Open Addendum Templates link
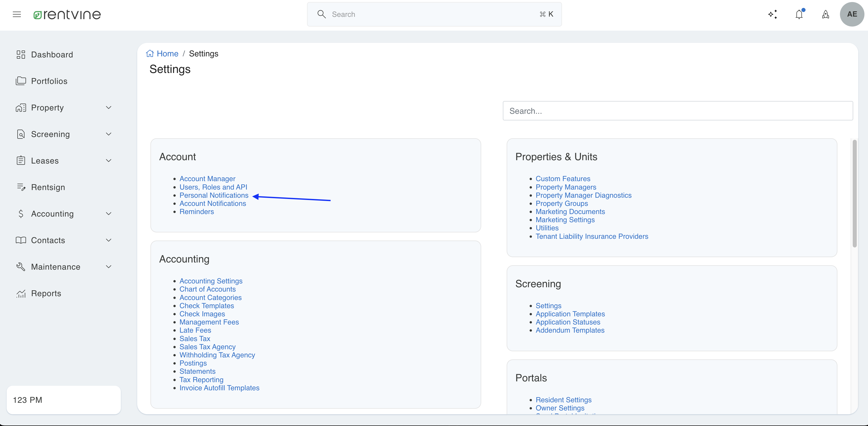This screenshot has width=868, height=426. pos(570,330)
